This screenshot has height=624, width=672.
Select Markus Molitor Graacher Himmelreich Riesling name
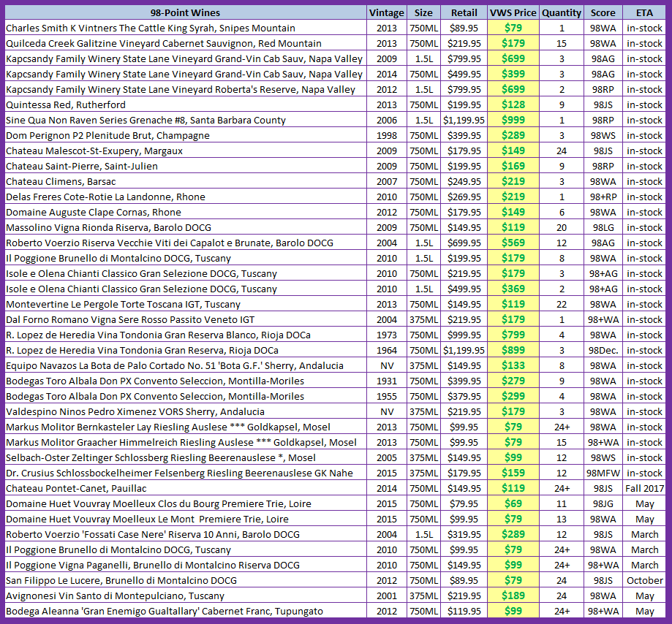tap(181, 442)
